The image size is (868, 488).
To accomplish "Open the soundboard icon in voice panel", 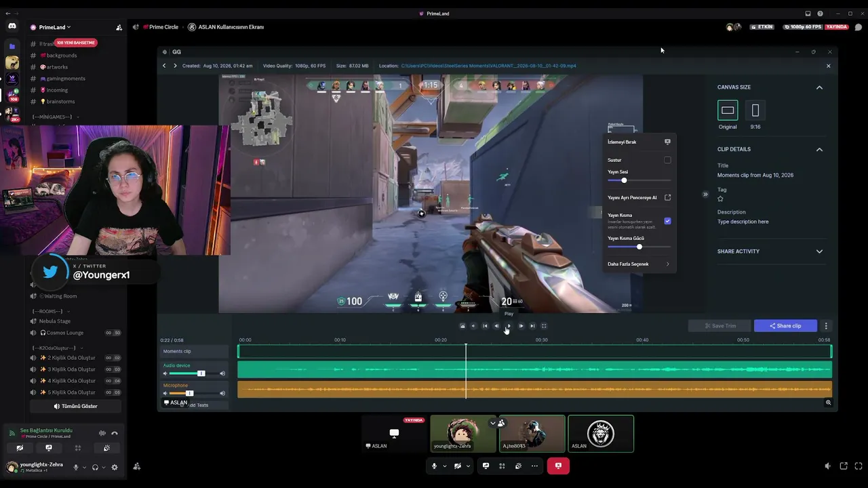I will pos(106,448).
